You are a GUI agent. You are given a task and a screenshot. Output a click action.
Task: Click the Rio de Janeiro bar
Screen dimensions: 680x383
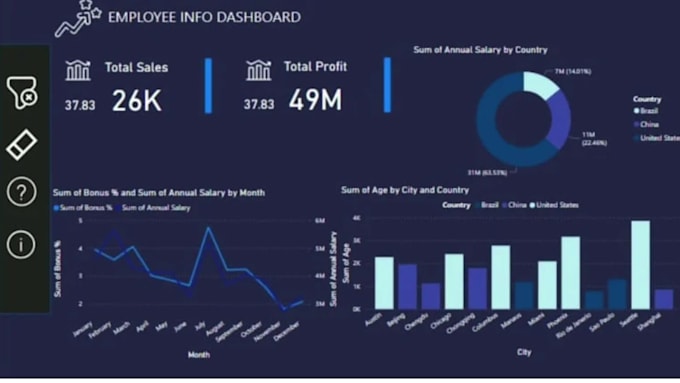point(594,300)
